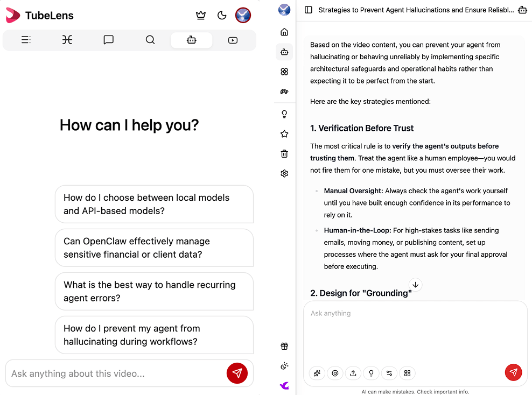The image size is (532, 395).
Task: Toggle dark mode with the moon icon
Action: pos(222,15)
